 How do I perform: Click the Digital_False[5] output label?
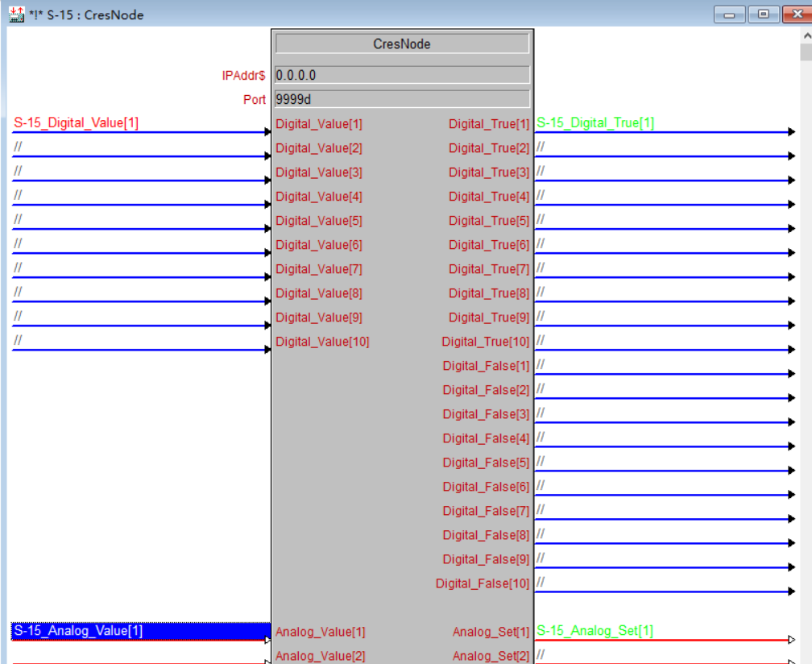pyautogui.click(x=487, y=463)
